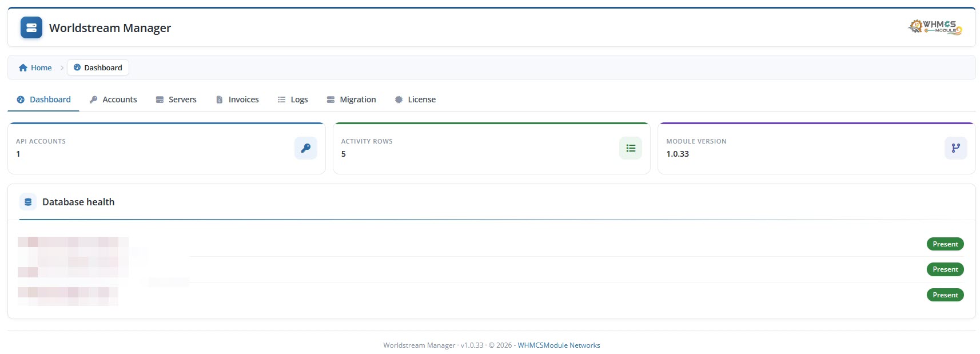This screenshot has width=980, height=354.
Task: Click the breadcrumb chevron separator
Action: pos(62,67)
